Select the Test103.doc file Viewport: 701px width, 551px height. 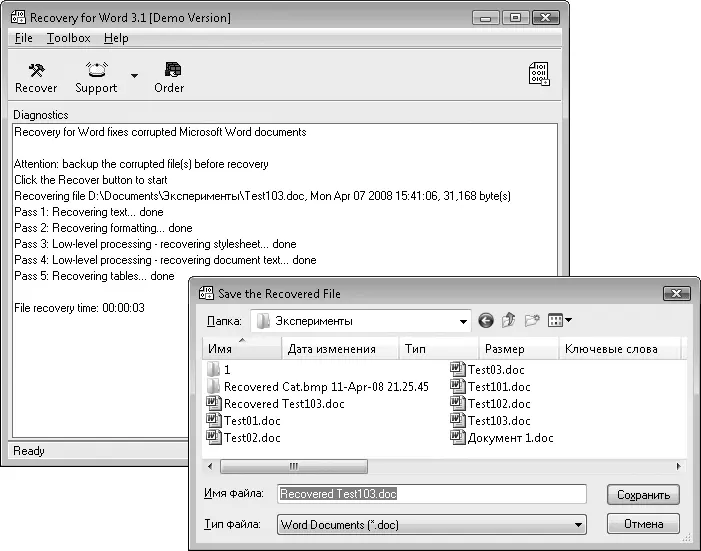[498, 421]
